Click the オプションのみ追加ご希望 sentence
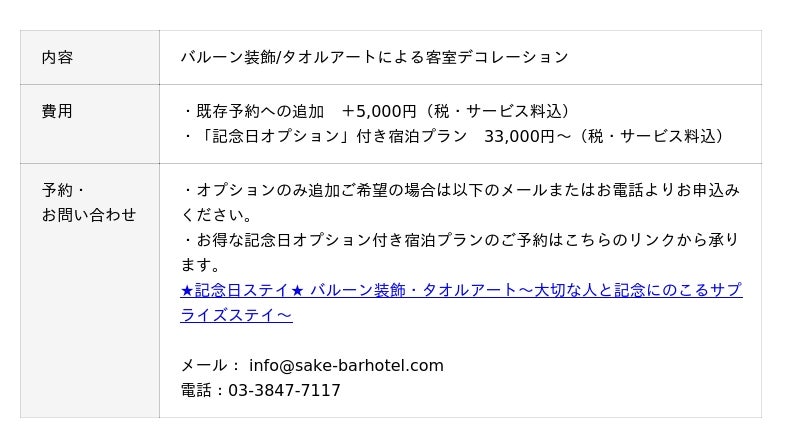 point(460,190)
